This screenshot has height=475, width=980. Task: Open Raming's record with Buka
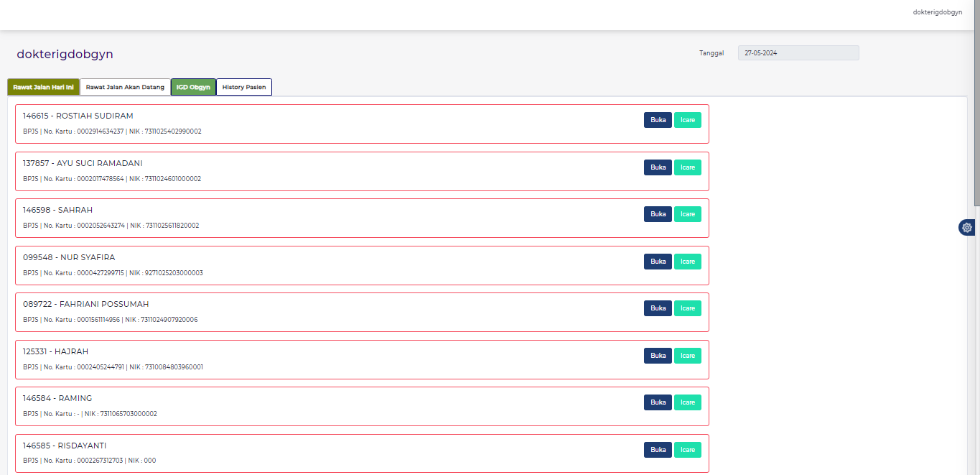click(658, 402)
